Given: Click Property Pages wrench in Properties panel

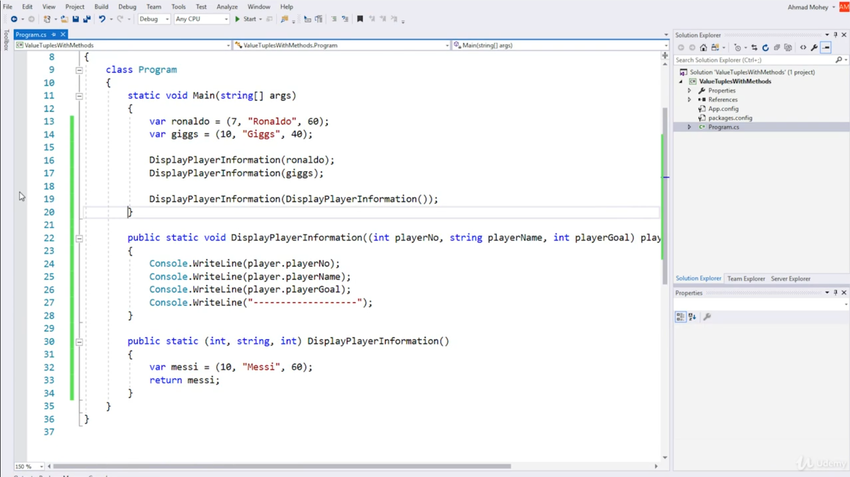Looking at the screenshot, I should (707, 317).
